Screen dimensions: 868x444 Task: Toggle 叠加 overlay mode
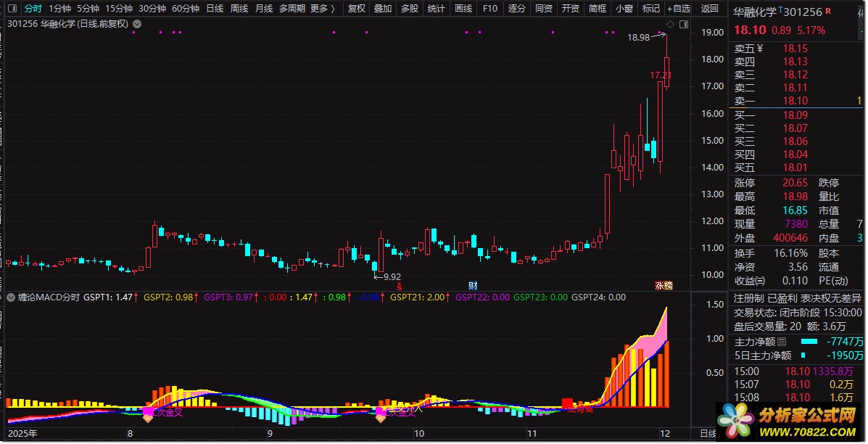point(383,8)
